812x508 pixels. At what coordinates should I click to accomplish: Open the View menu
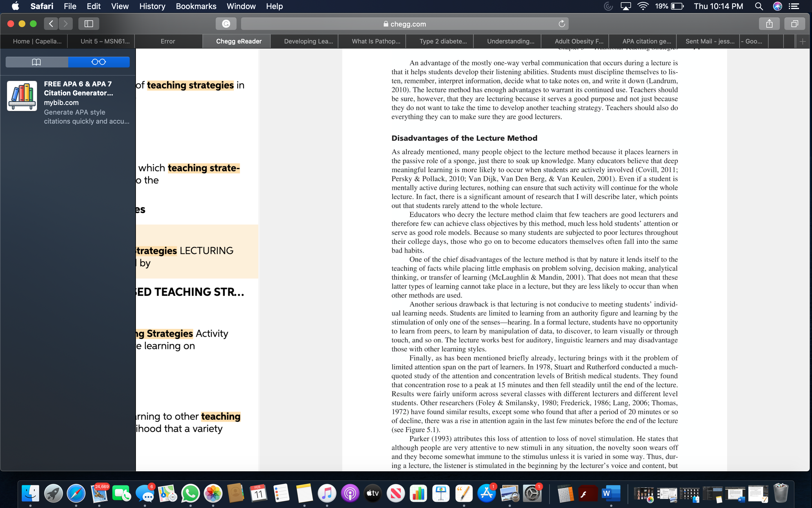(x=120, y=6)
